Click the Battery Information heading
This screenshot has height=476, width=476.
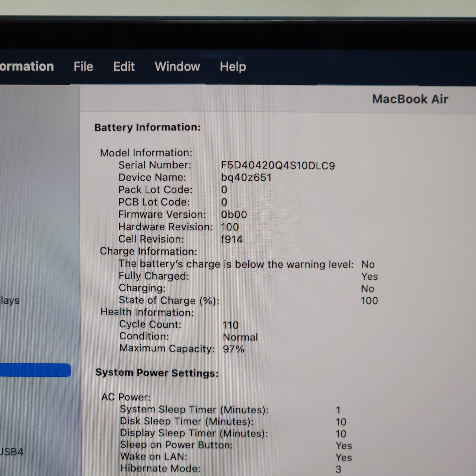[148, 127]
